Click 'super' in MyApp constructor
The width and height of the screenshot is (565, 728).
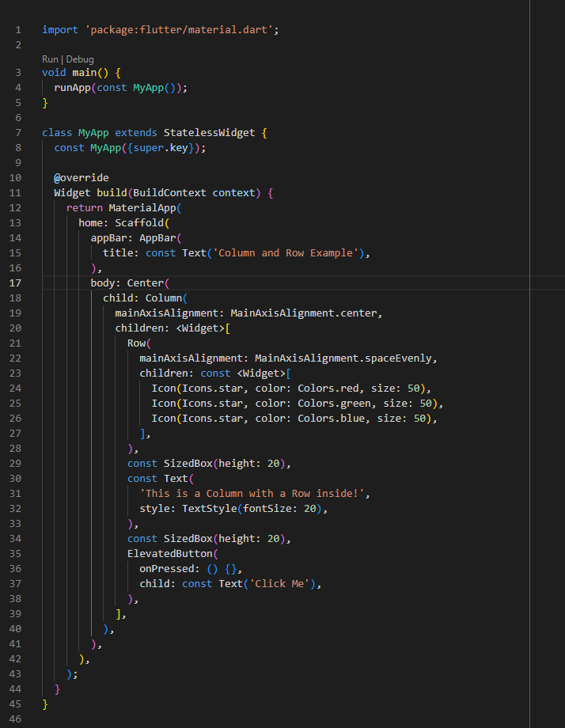[x=149, y=148]
